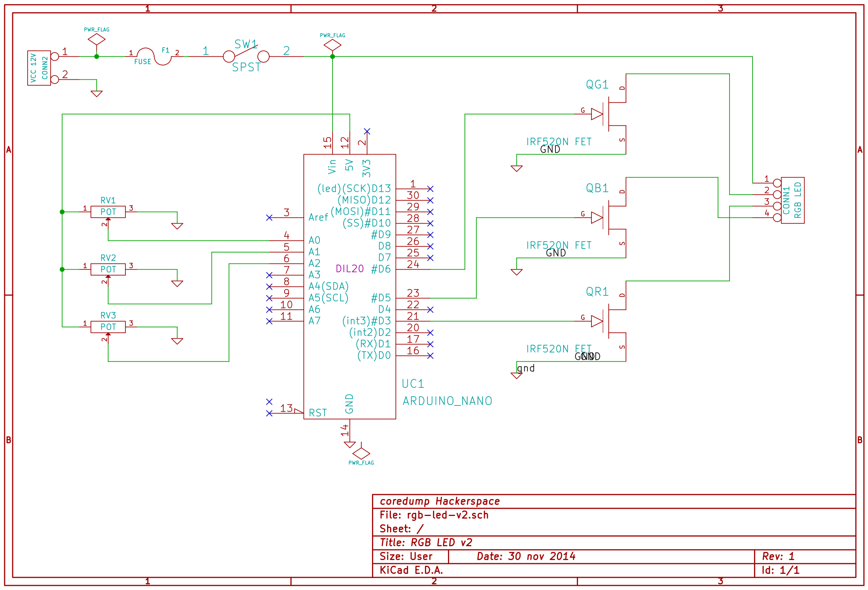Select the RV3 potentiometer box
The width and height of the screenshot is (868, 590).
pos(108,327)
